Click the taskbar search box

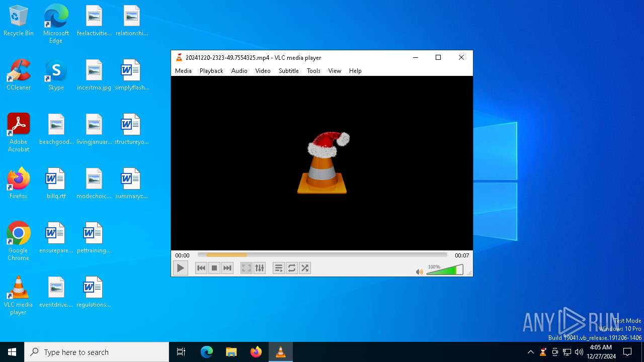[x=97, y=352]
